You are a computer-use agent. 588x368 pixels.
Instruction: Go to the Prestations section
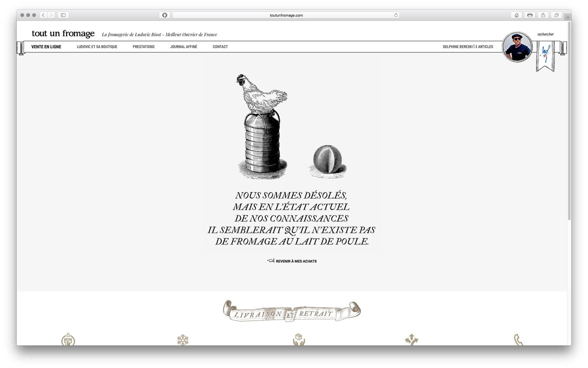(144, 47)
